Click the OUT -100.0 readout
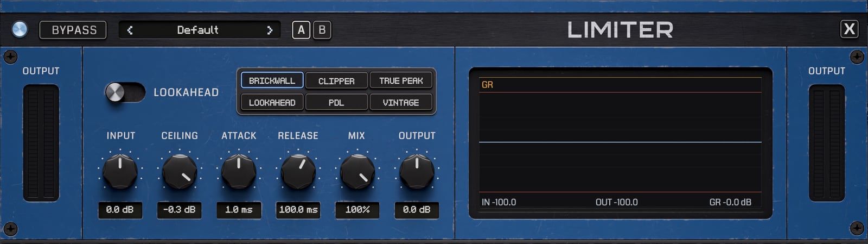 pos(616,202)
